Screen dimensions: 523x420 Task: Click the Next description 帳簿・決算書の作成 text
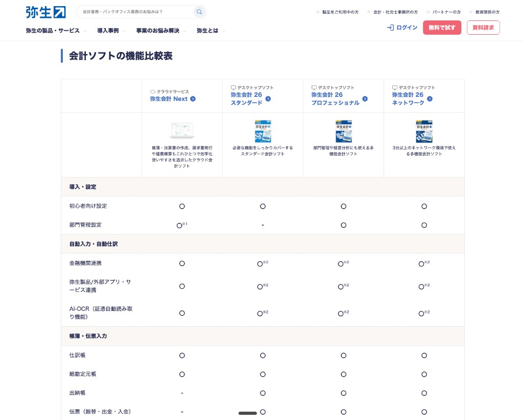coord(182,157)
